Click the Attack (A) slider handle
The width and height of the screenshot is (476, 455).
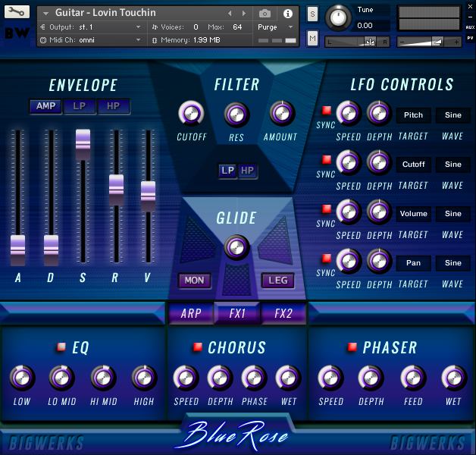(18, 250)
